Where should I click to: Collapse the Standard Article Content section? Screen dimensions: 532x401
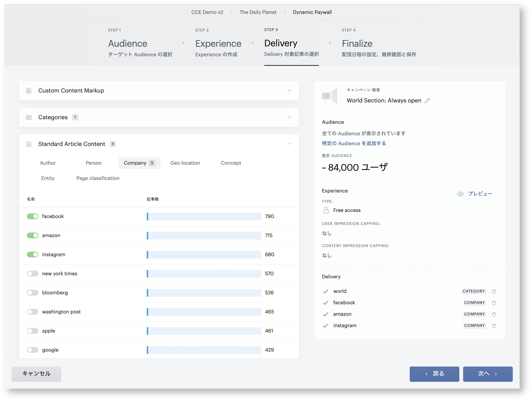point(289,144)
